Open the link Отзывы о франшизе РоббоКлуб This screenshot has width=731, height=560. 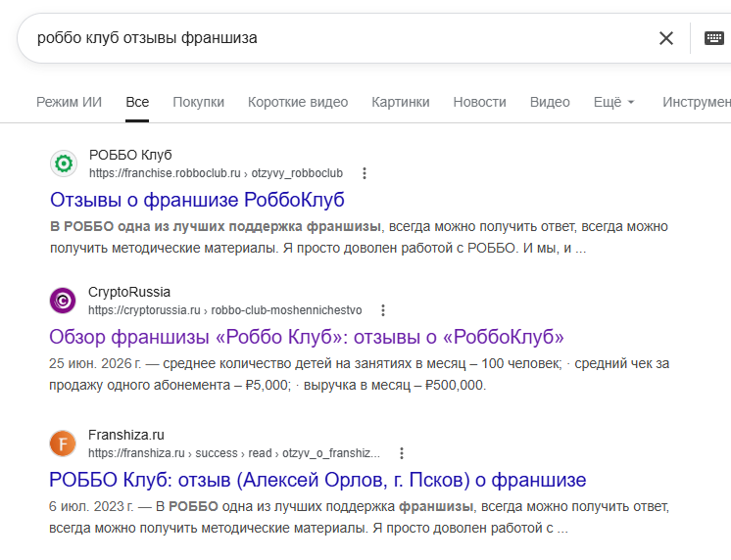point(197,200)
